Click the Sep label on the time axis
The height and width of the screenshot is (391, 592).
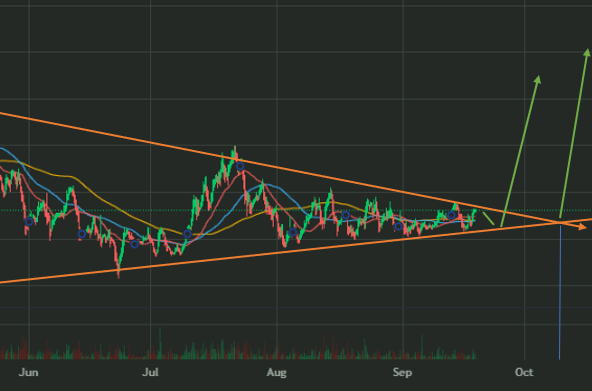coord(402,373)
